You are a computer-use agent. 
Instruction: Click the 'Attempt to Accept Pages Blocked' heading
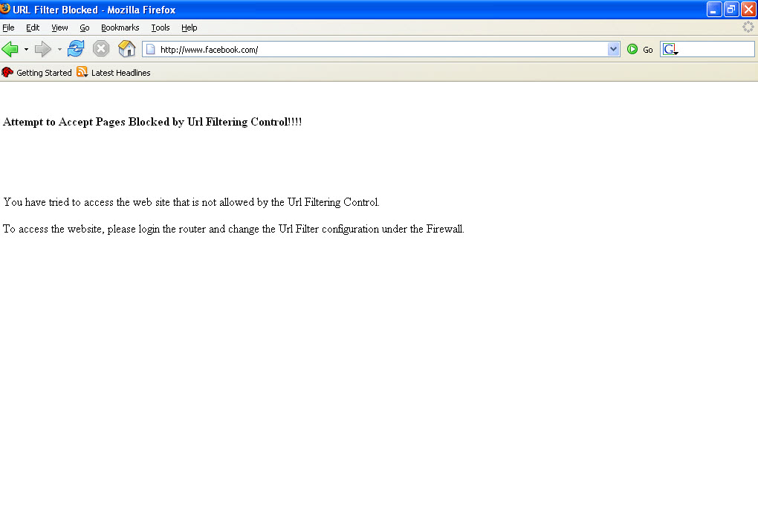pyautogui.click(x=152, y=122)
